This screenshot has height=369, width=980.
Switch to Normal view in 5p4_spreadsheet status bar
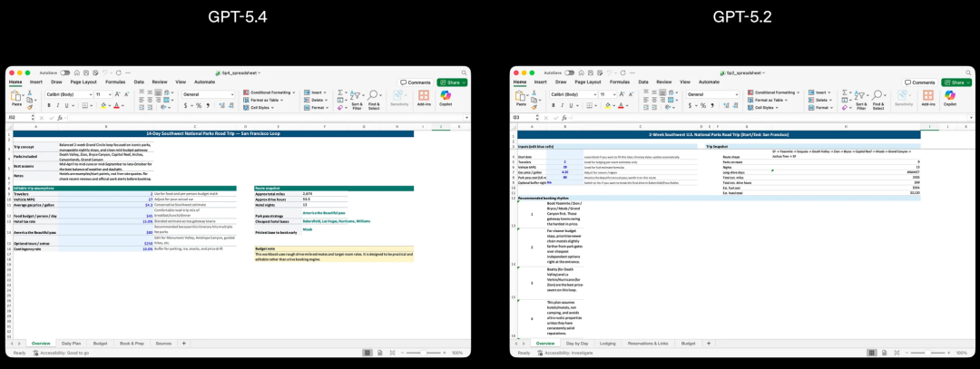tap(367, 353)
